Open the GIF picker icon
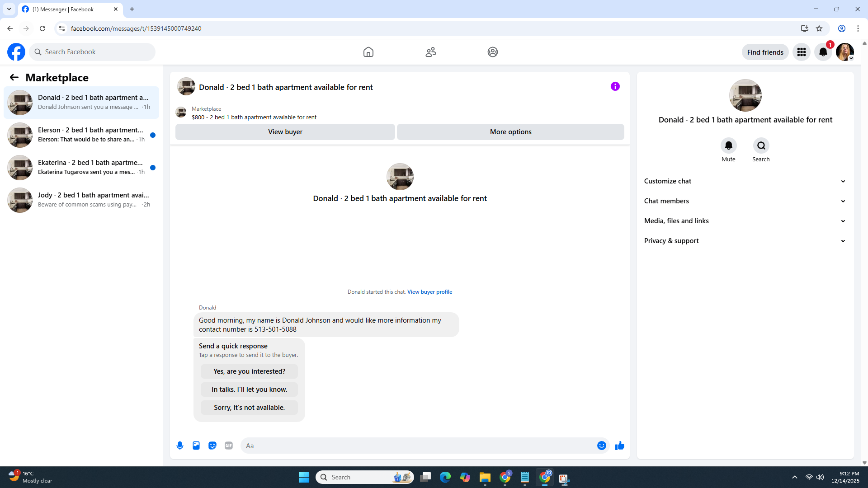 pyautogui.click(x=229, y=446)
